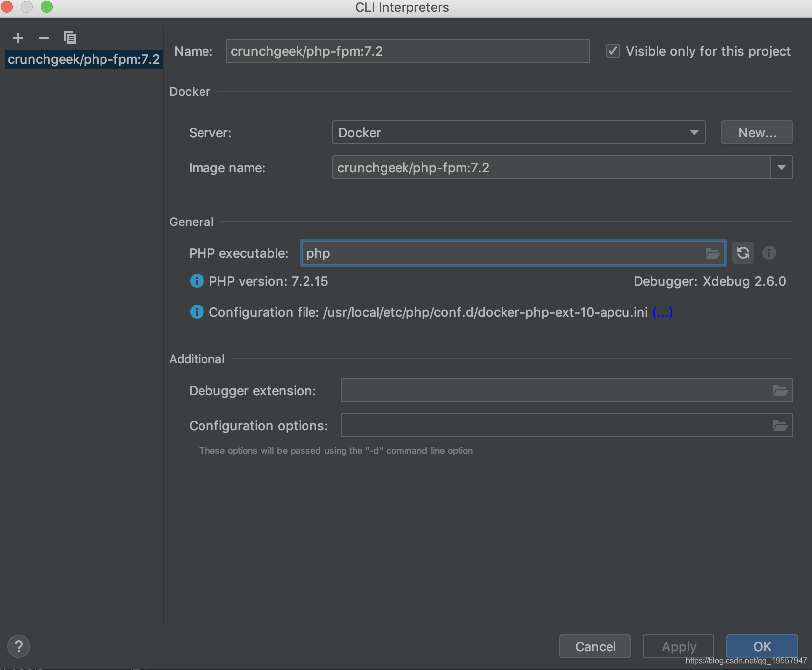
Task: Open Configuration options editor folder icon
Action: [780, 426]
